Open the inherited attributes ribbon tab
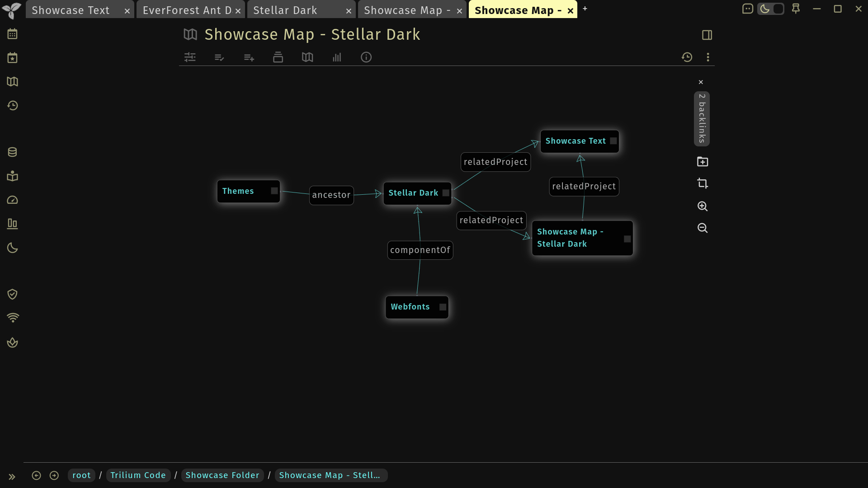 [x=249, y=57]
